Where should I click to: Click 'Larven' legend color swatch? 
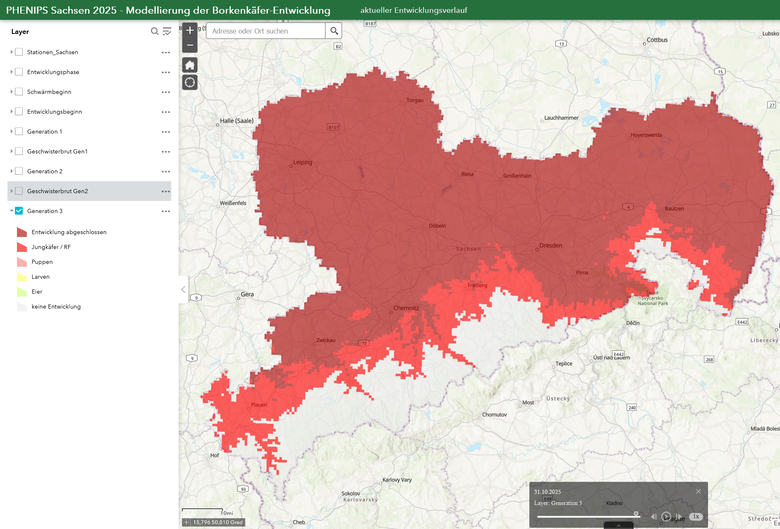[x=22, y=277]
